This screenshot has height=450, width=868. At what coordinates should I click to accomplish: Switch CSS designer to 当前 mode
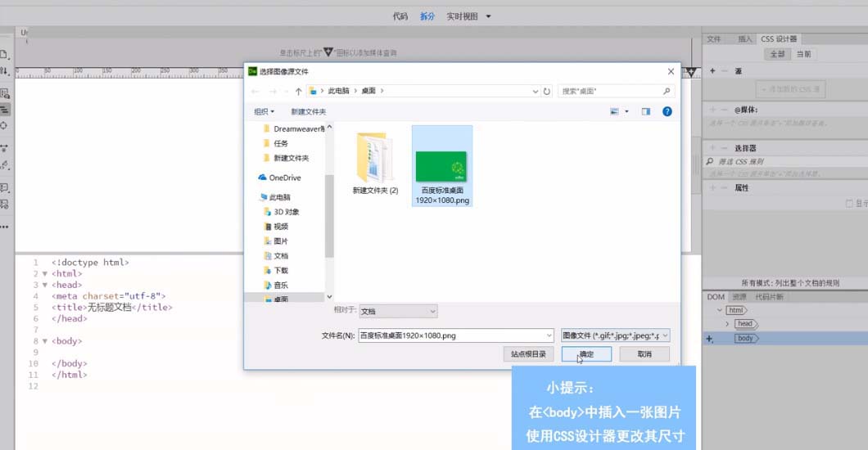coord(803,54)
